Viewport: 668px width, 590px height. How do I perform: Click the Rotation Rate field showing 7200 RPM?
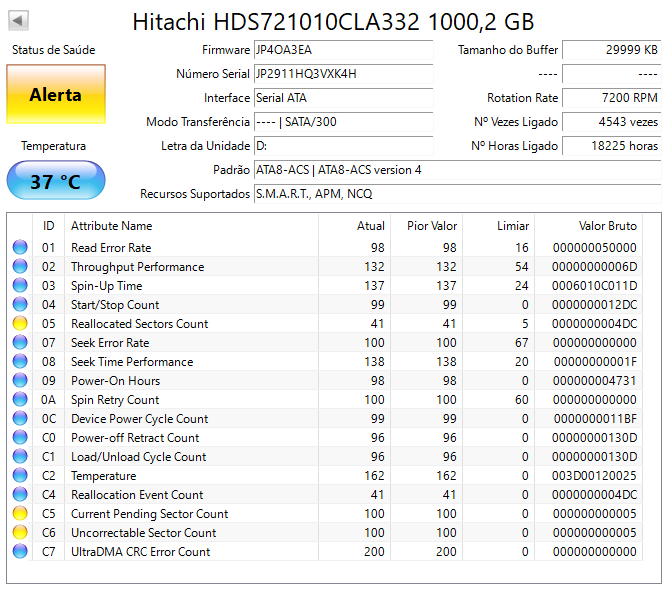point(612,98)
